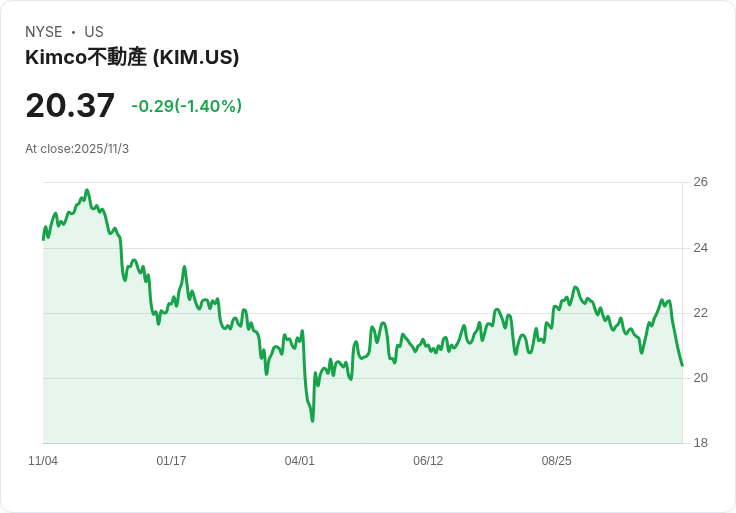Screen dimensions: 736x513
Task: Click the NYSE exchange label
Action: (x=44, y=32)
